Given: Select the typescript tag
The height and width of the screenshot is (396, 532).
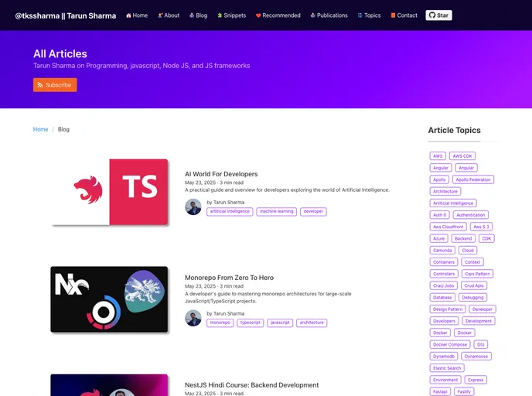Looking at the screenshot, I should click(250, 323).
